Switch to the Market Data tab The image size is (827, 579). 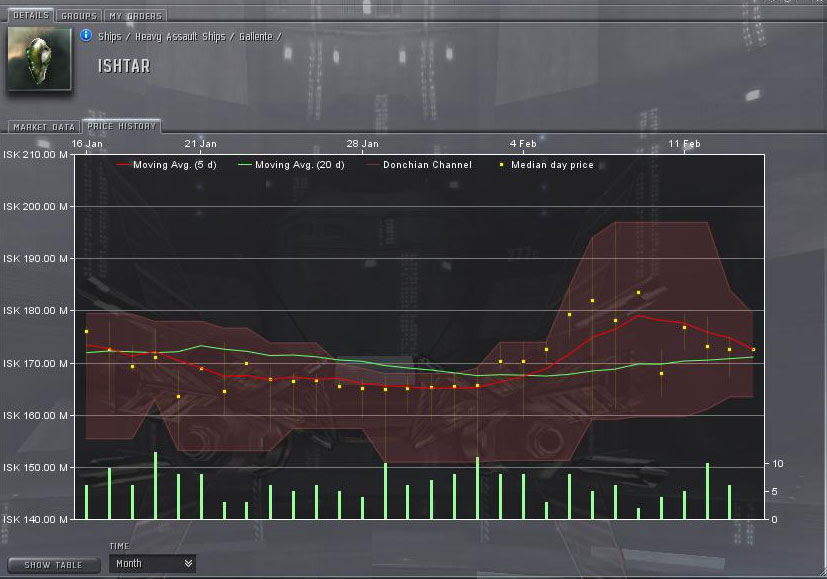click(44, 127)
